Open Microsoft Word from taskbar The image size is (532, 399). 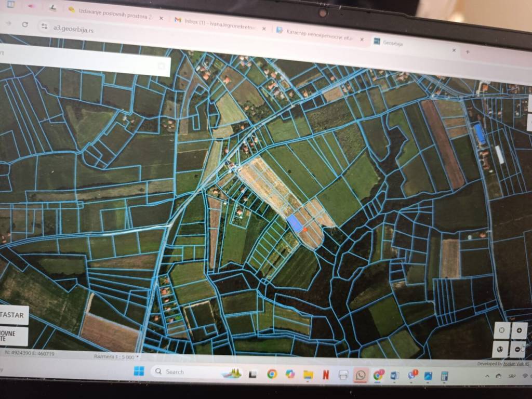[x=395, y=375]
